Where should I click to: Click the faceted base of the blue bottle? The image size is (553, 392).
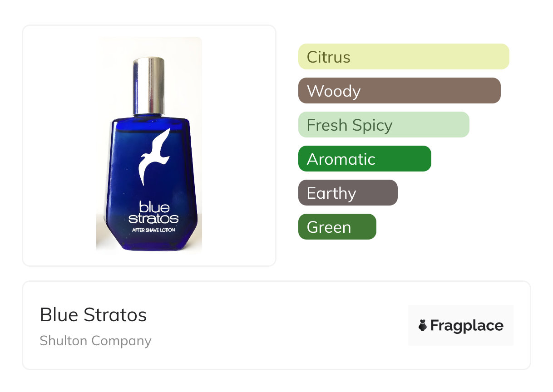click(x=150, y=242)
